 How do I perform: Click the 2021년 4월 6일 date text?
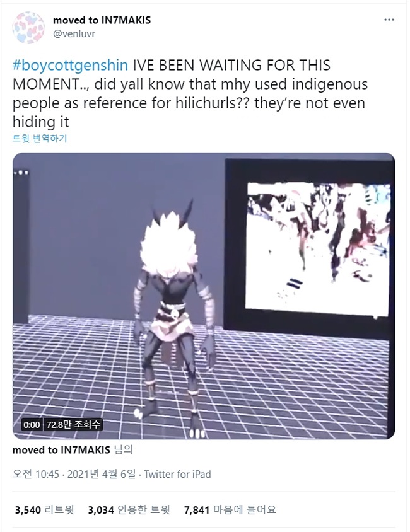(102, 474)
